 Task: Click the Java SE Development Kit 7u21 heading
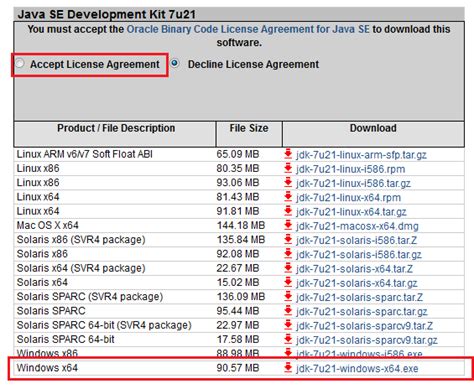tap(107, 14)
